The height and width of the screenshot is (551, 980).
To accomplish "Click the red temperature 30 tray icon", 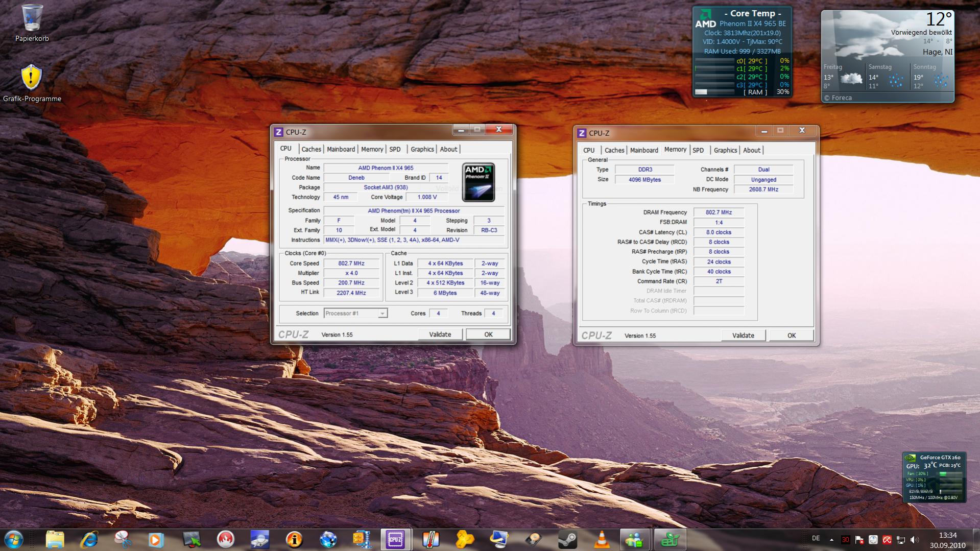I will 846,540.
